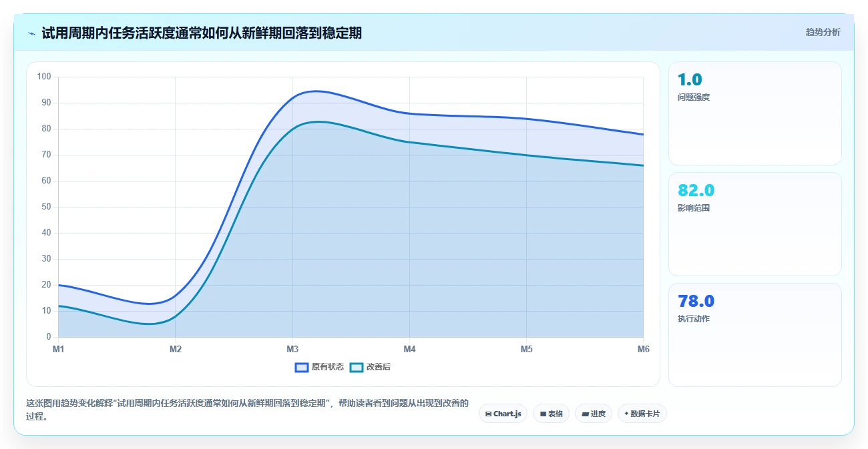
Task: Click the 问题强度 card label
Action: tap(694, 97)
